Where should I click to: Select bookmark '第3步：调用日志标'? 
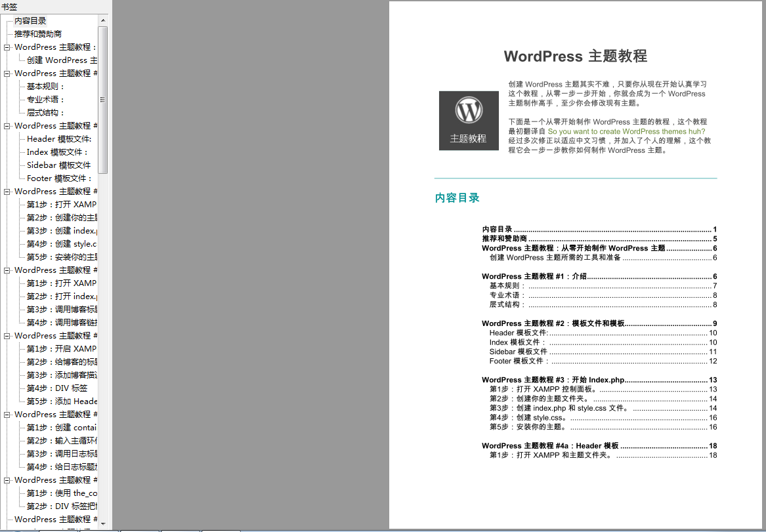tap(62, 454)
